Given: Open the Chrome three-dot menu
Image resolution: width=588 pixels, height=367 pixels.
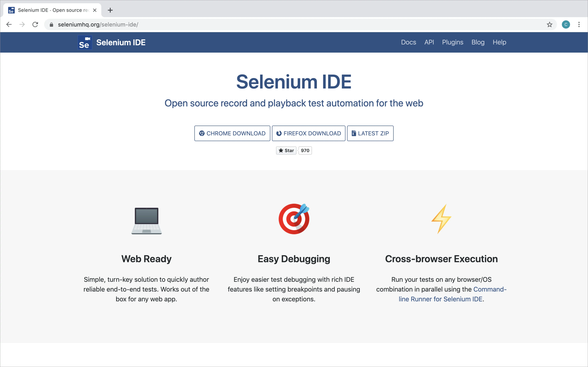Looking at the screenshot, I should pos(579,24).
